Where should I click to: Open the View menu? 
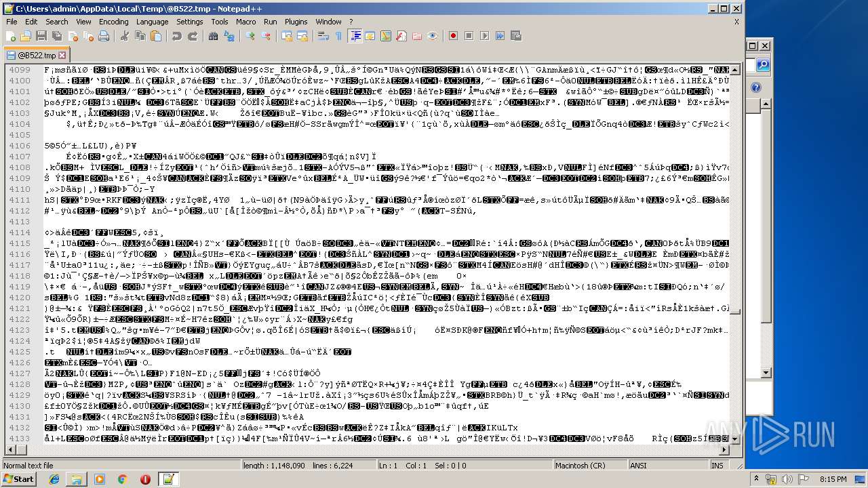(x=83, y=22)
